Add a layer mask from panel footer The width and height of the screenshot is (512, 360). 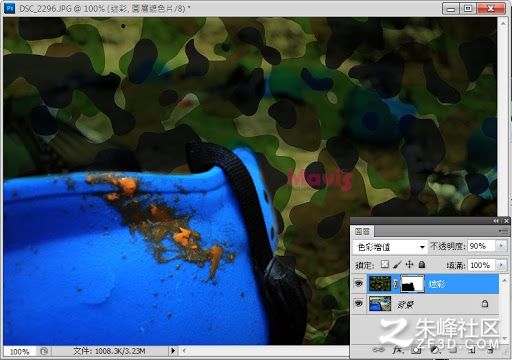(416, 350)
